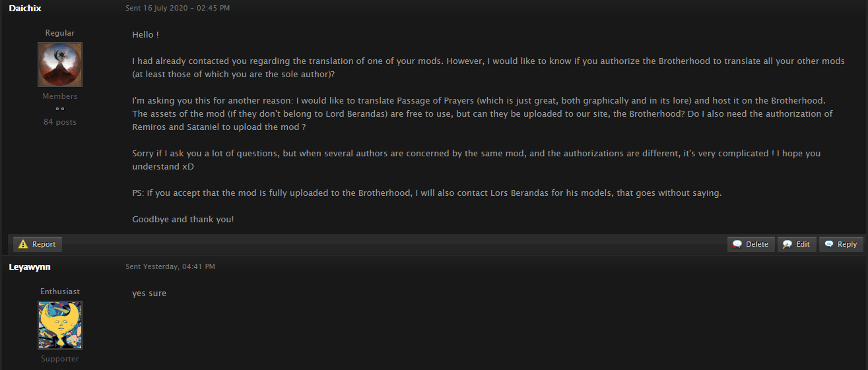Open Daichix's volcano avatar image

click(60, 65)
